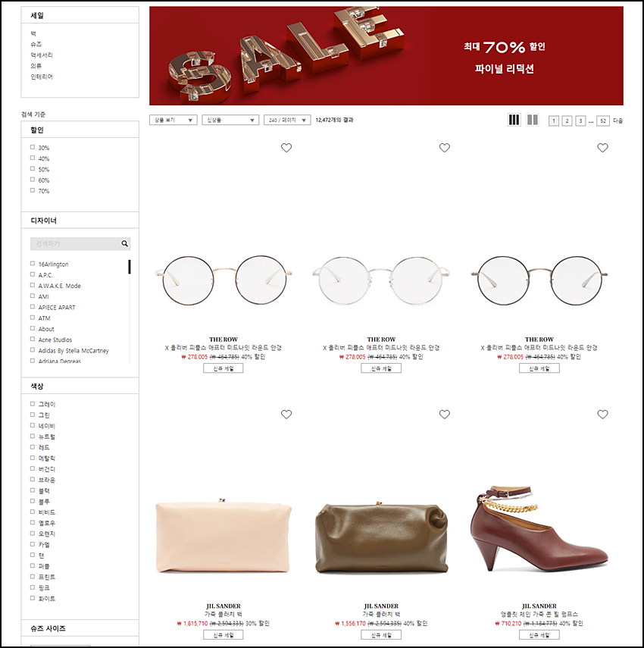Image resolution: width=644 pixels, height=648 pixels.
Task: Check the 30% discount filter
Action: (x=33, y=147)
